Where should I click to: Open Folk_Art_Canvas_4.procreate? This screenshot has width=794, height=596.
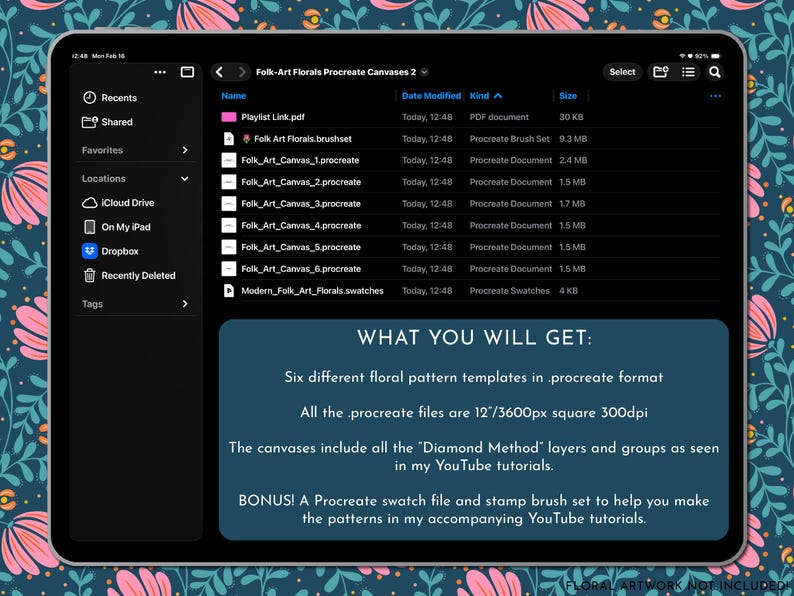pos(301,226)
